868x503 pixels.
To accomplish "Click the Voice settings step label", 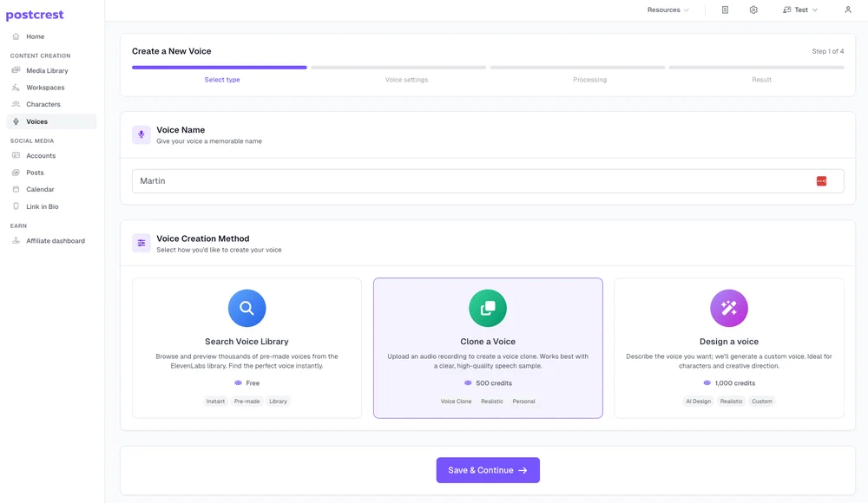I will pyautogui.click(x=406, y=80).
